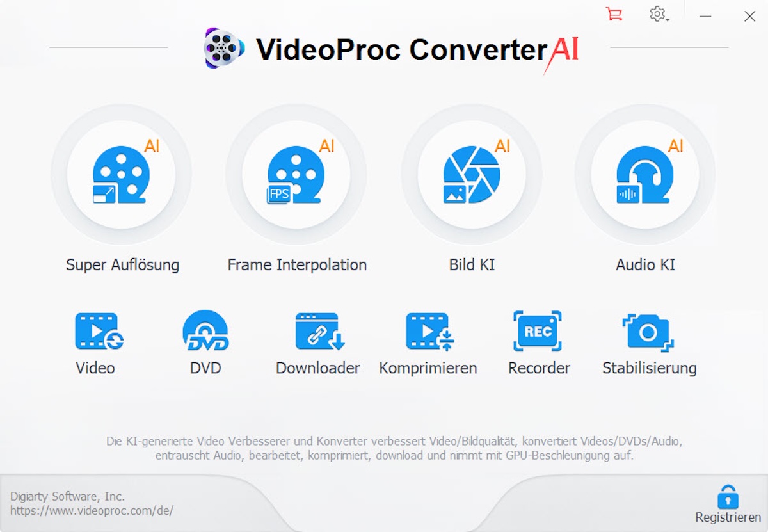Open the Bild KI image enhancer
Screen dimensions: 768x532
pyautogui.click(x=472, y=174)
